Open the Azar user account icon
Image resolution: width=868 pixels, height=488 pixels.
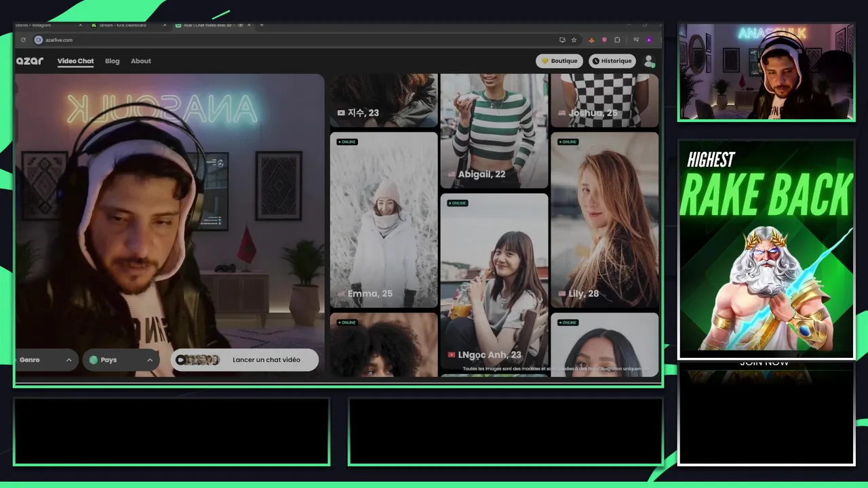[x=649, y=61]
